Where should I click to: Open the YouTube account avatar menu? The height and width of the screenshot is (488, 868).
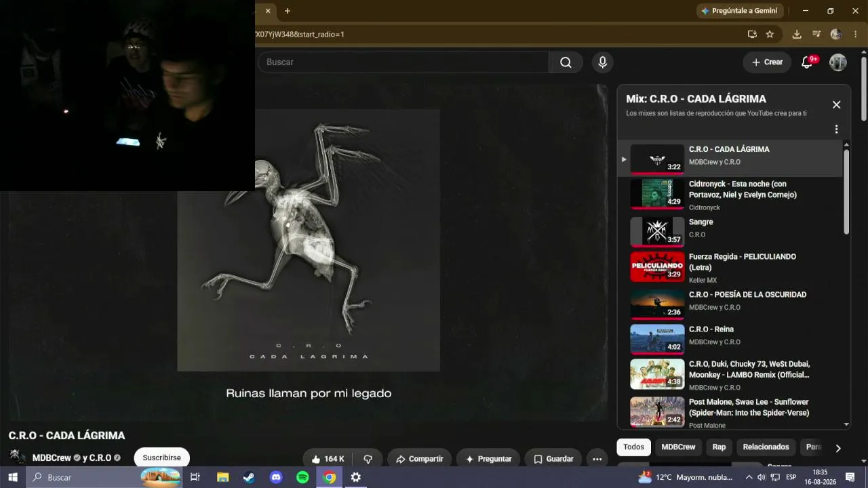pos(838,62)
